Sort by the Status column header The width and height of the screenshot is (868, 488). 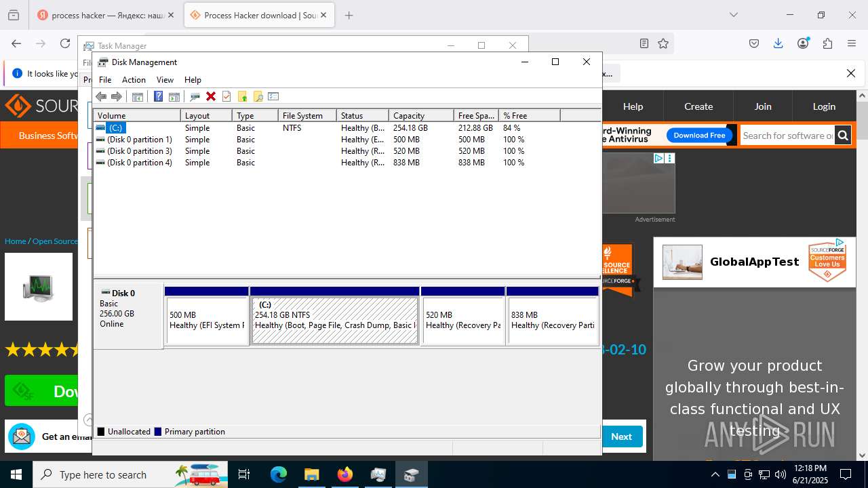[x=363, y=116]
